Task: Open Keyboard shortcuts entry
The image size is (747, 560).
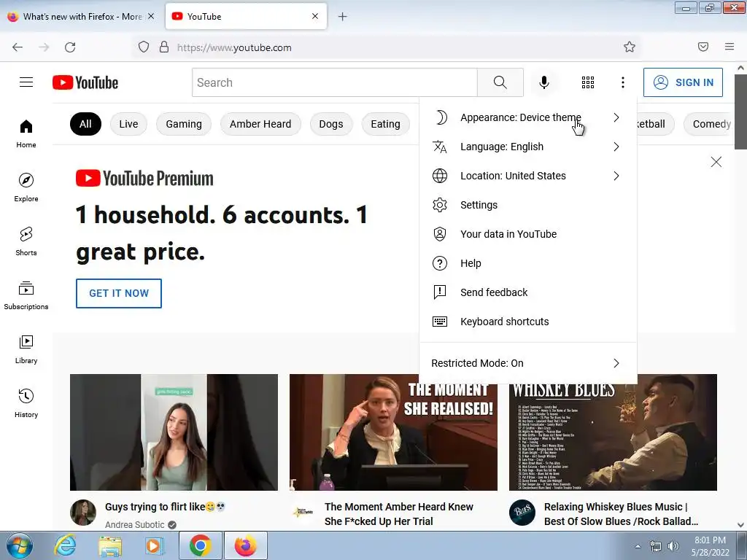Action: point(528,322)
